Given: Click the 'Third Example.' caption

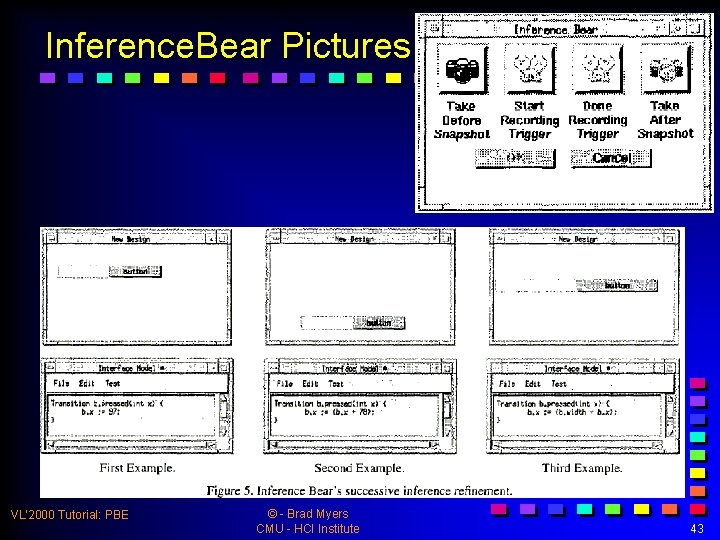Looking at the screenshot, I should point(582,468).
